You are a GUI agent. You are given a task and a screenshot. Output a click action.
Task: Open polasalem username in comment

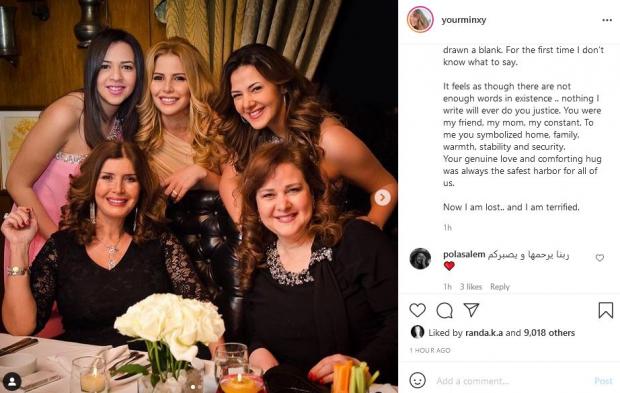click(x=464, y=255)
